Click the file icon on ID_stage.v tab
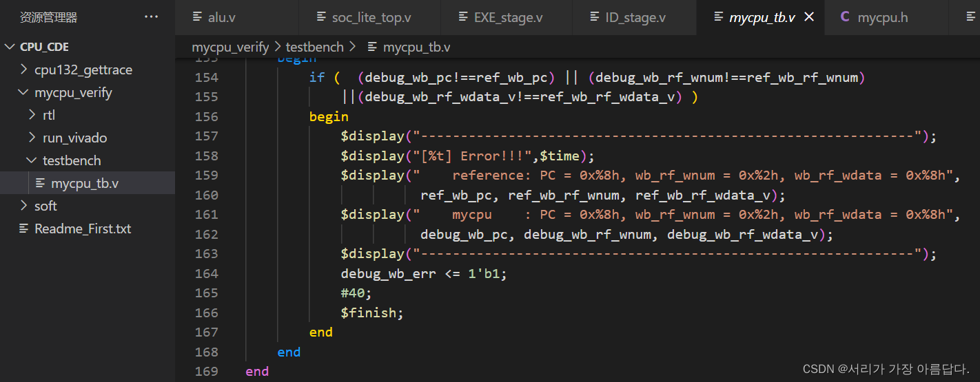The image size is (980, 382). pyautogui.click(x=594, y=17)
